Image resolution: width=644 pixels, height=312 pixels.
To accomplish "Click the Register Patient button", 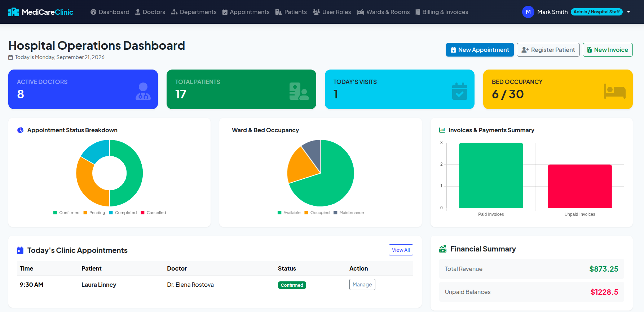I will (x=548, y=50).
